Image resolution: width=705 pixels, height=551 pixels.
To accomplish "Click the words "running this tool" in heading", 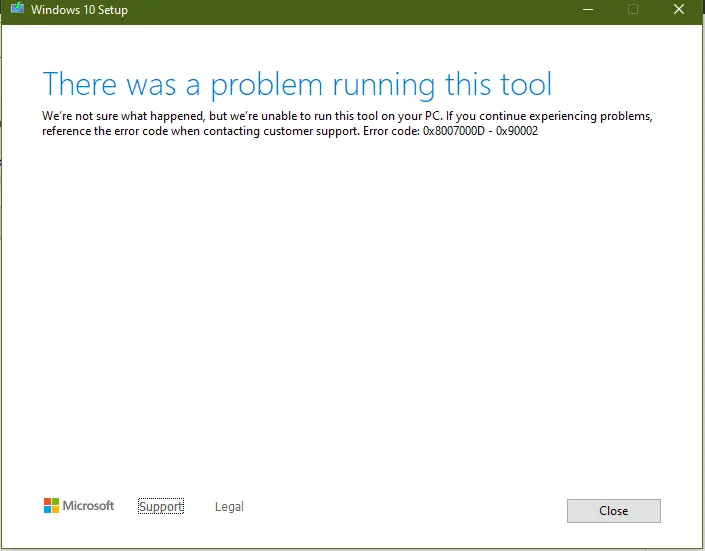I will coord(442,84).
